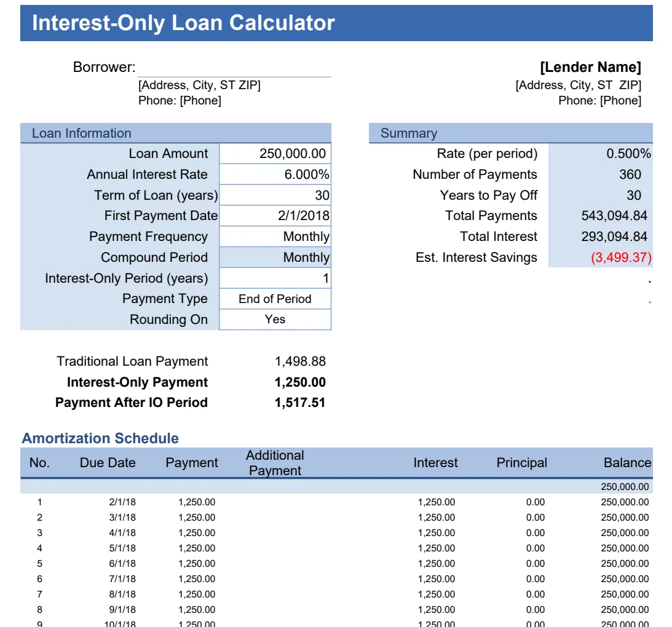Click the Borrower name blank line

click(x=234, y=69)
